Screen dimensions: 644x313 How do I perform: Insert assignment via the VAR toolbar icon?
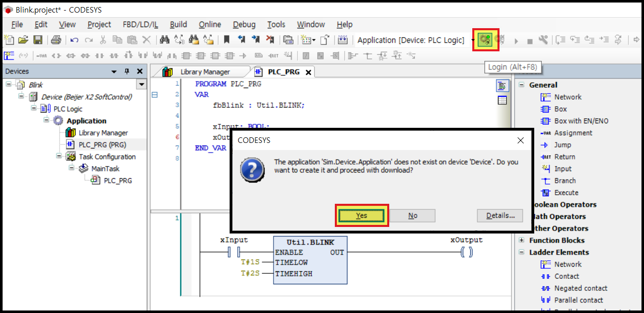tap(41, 56)
